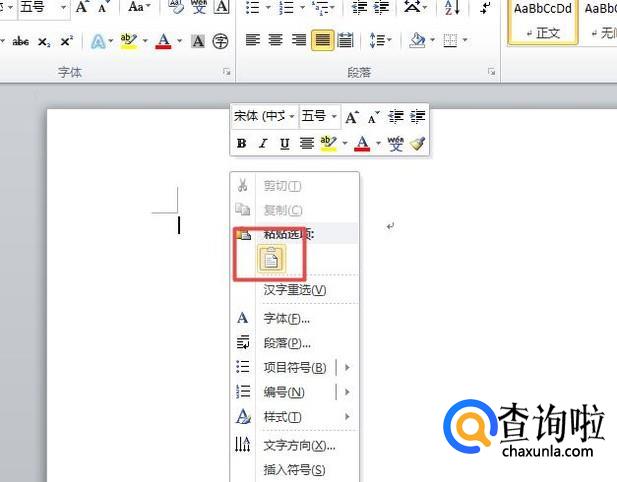Click the Shading paint bucket icon
This screenshot has width=617, height=482.
click(417, 40)
